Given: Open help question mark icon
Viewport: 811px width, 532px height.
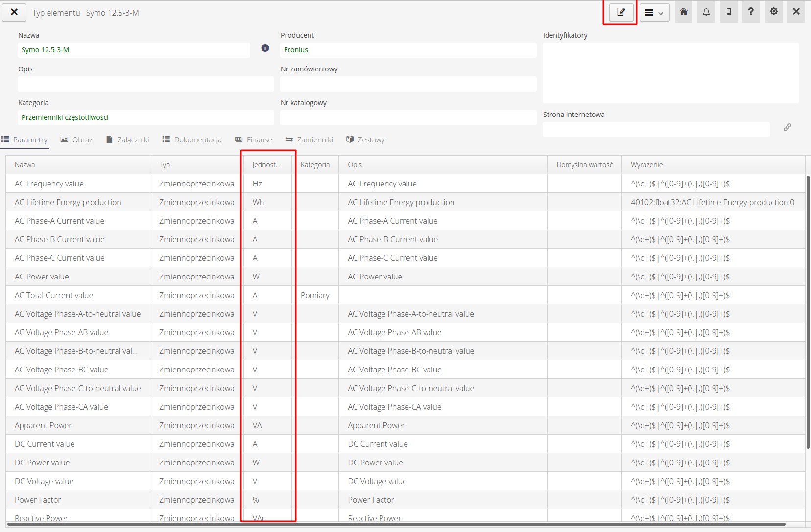Looking at the screenshot, I should pos(751,12).
